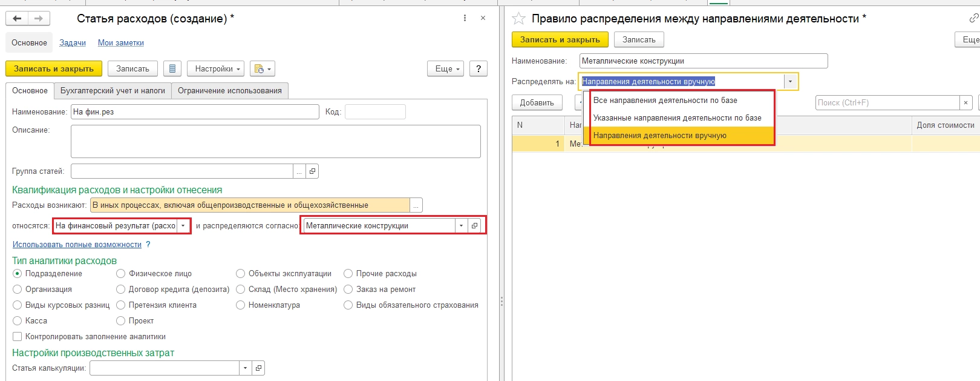This screenshot has height=381, width=980.
Task: Choose Объекты эксплуатации radio button
Action: (240, 274)
